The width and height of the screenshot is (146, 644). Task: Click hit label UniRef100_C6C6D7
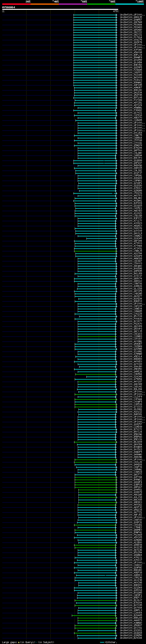point(131,261)
